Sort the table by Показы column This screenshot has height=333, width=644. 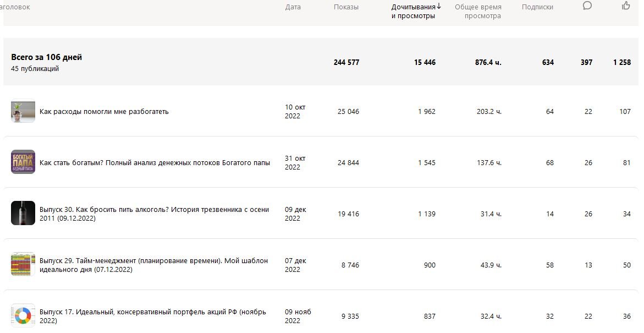tap(346, 7)
